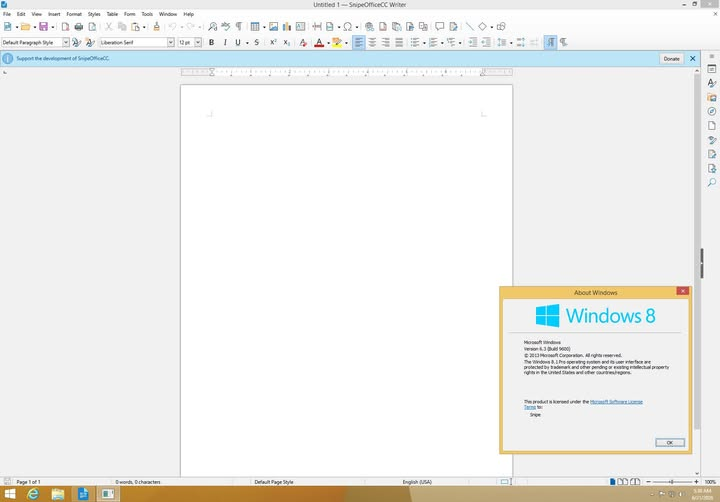Viewport: 720px width, 502px height.
Task: Export directly as PDF icon
Action: (65, 27)
